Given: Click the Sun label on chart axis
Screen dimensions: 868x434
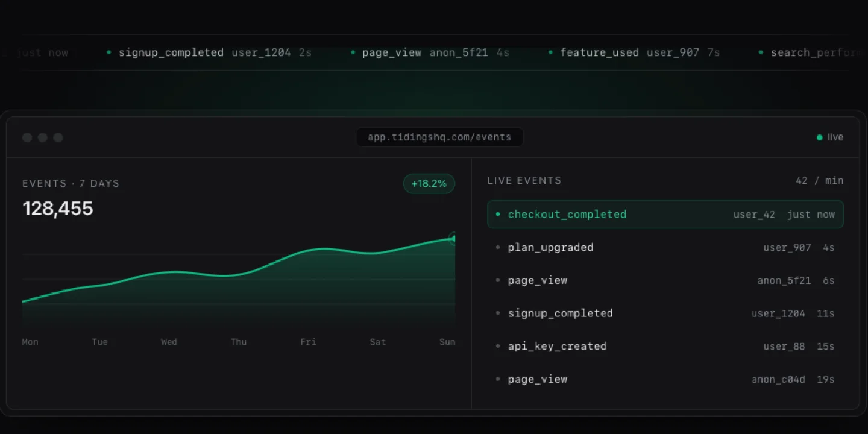Looking at the screenshot, I should click(x=447, y=342).
